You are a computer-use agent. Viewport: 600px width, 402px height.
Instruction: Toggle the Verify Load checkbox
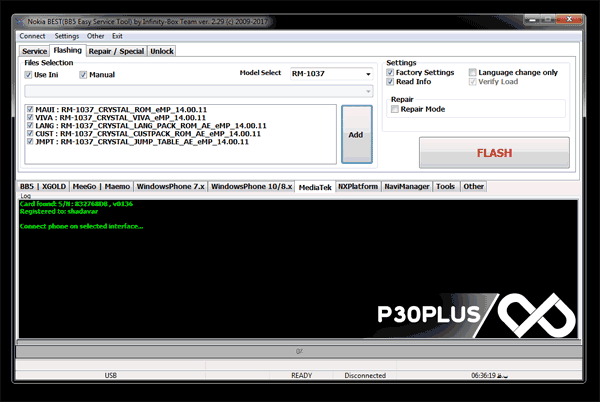click(473, 82)
